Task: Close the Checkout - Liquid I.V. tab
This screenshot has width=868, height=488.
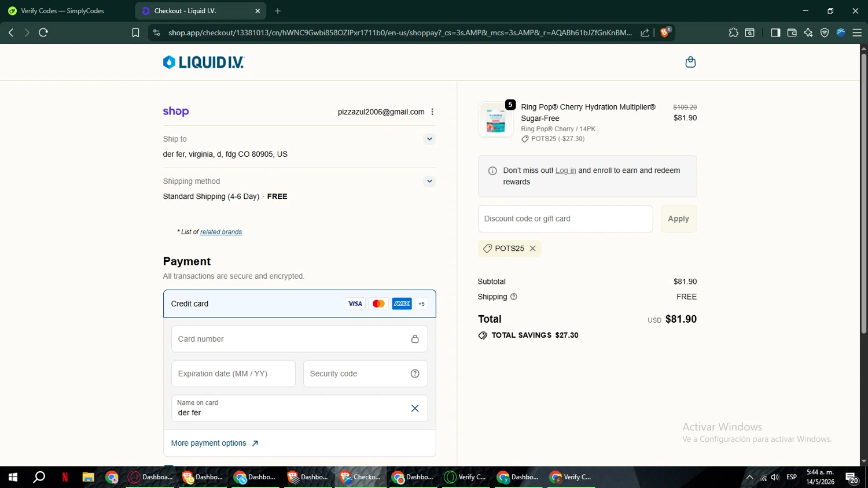Action: (x=258, y=11)
